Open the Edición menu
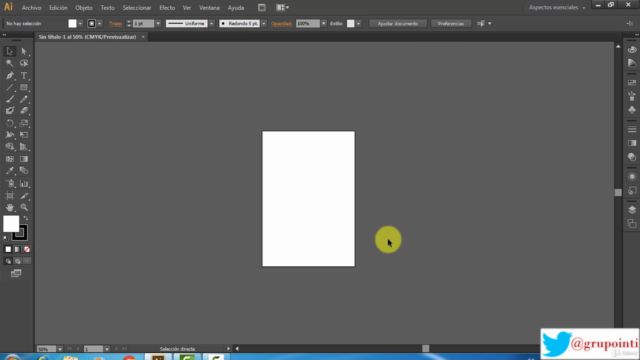The width and height of the screenshot is (640, 360). (x=58, y=8)
